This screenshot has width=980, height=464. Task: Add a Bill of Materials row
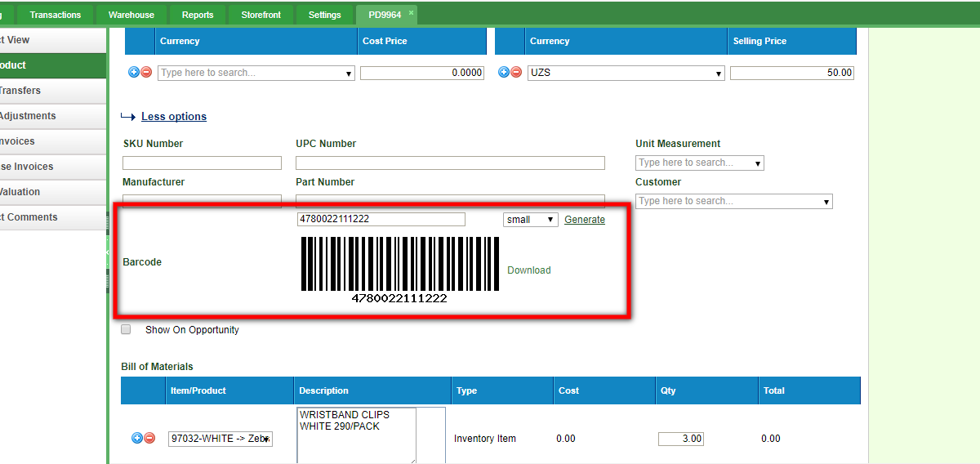[137, 439]
